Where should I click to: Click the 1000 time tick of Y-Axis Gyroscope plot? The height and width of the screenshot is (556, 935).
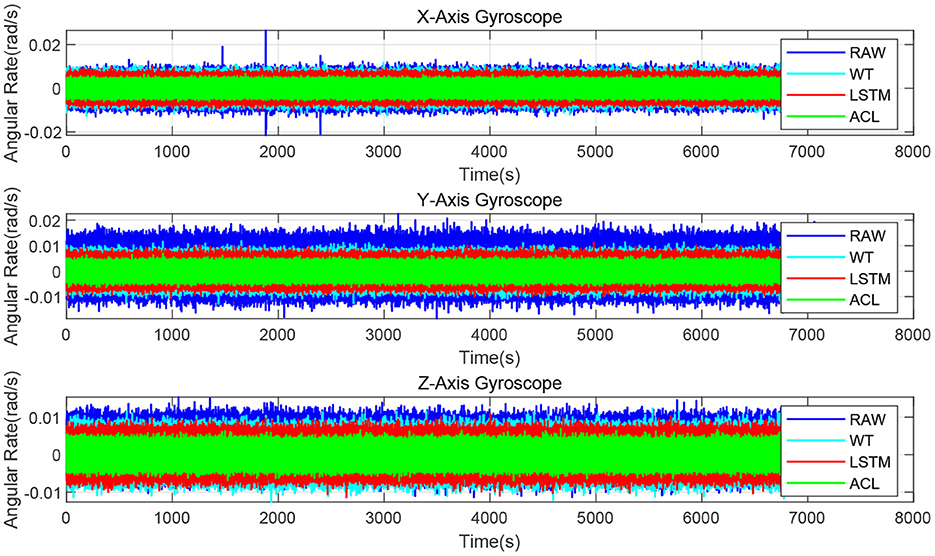pyautogui.click(x=172, y=335)
